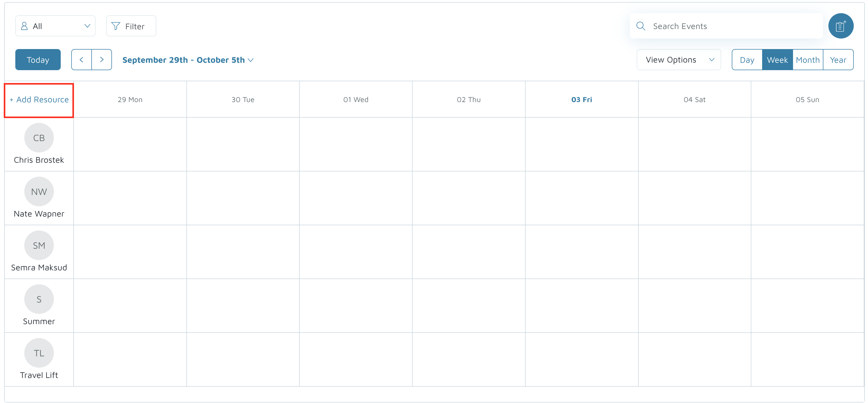Viewport: 868px width, 403px height.
Task: Go to the next week arrow
Action: [101, 60]
